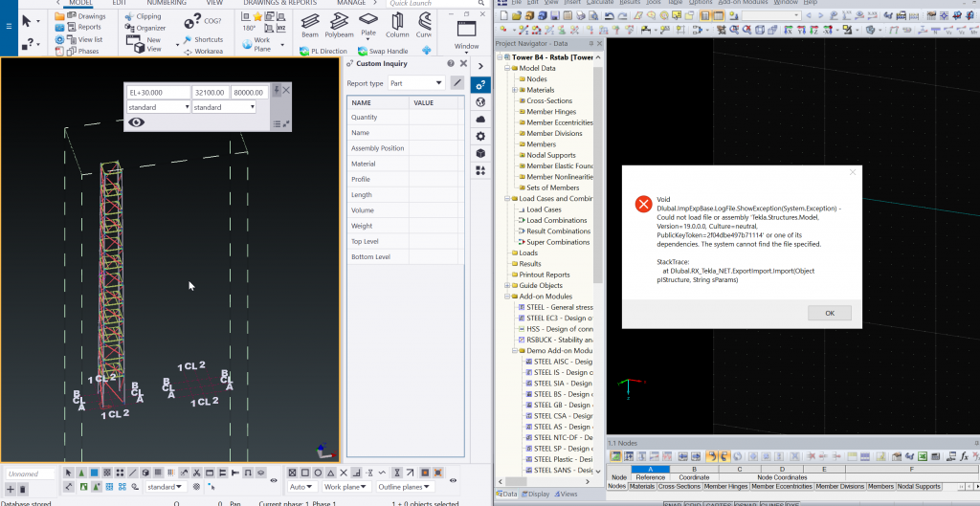Switch to the VIEW ribbon tab
980x506 pixels.
(x=214, y=3)
